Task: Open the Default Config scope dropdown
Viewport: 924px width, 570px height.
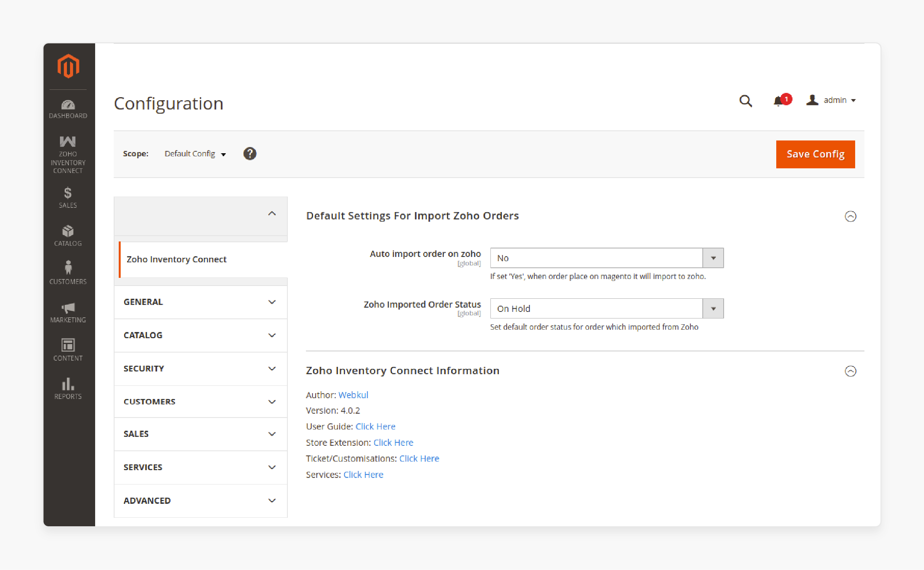Action: point(195,154)
